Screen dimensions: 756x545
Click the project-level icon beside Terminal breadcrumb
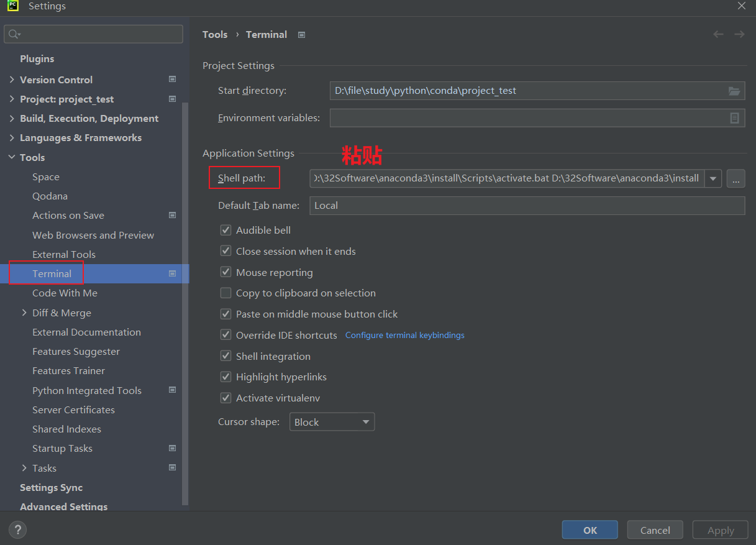(301, 35)
